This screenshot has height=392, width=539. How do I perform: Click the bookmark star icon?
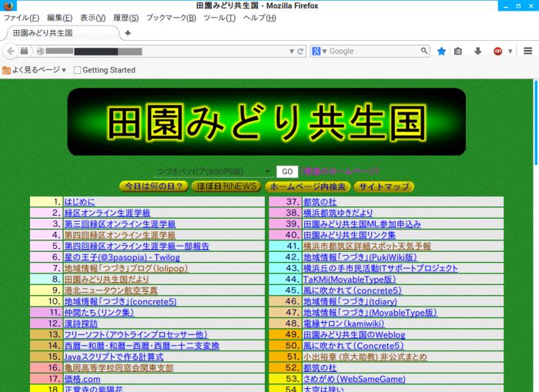pyautogui.click(x=441, y=52)
